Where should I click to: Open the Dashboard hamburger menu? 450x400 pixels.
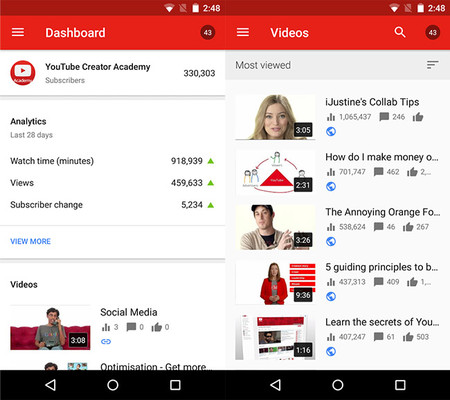pyautogui.click(x=18, y=32)
